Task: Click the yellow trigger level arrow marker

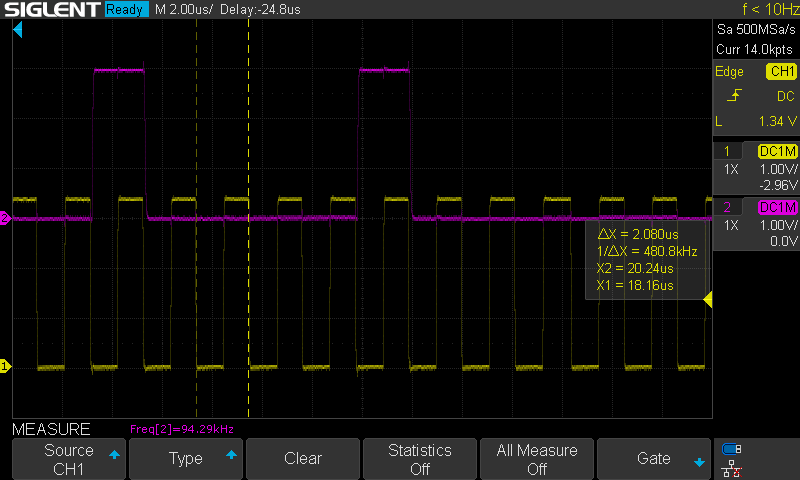Action: (707, 300)
